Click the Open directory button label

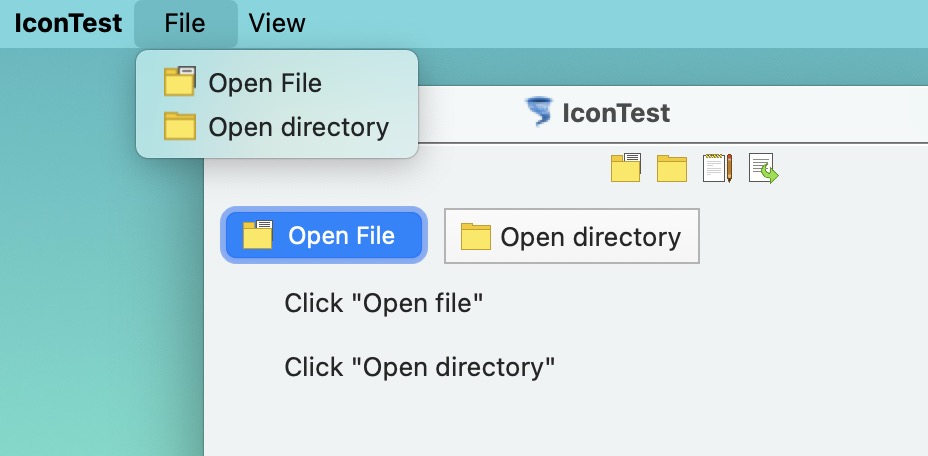coord(591,237)
